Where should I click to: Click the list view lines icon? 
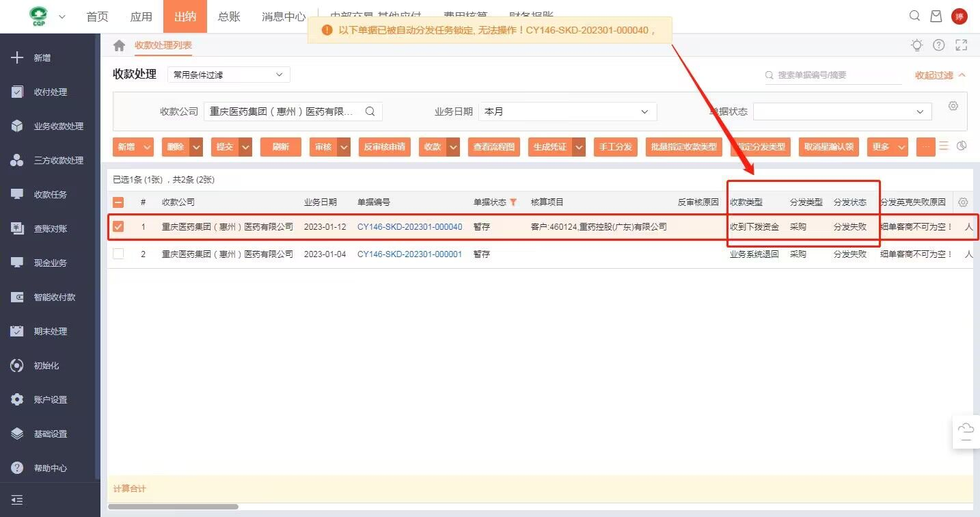point(944,146)
